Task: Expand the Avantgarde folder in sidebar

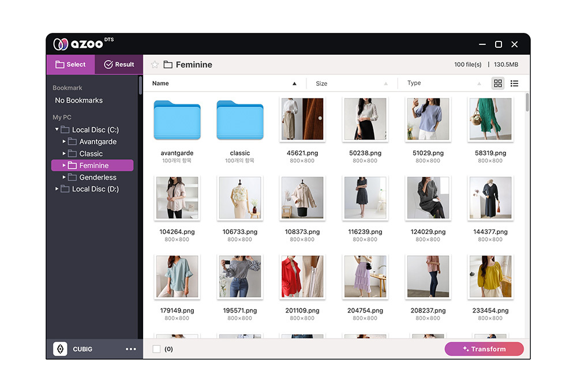Action: [x=64, y=142]
